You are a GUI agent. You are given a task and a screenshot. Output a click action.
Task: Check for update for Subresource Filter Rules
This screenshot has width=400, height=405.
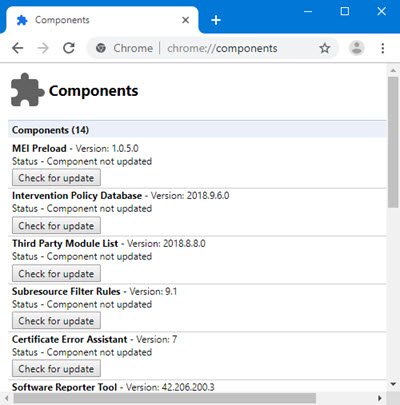pos(56,321)
